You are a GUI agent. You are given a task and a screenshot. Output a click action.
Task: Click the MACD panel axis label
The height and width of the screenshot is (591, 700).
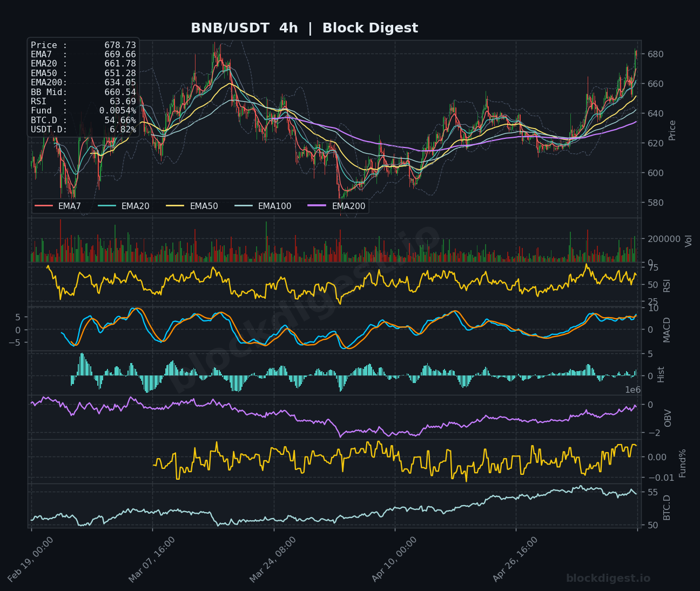pyautogui.click(x=667, y=330)
